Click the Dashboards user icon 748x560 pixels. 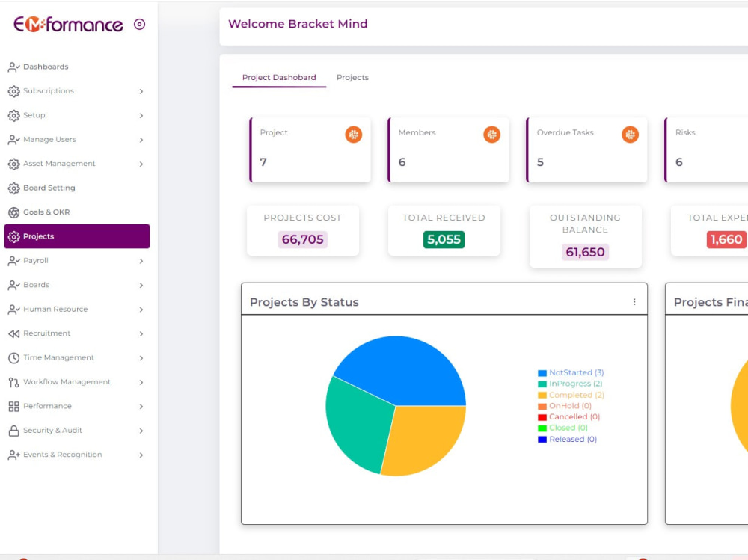[x=13, y=67]
